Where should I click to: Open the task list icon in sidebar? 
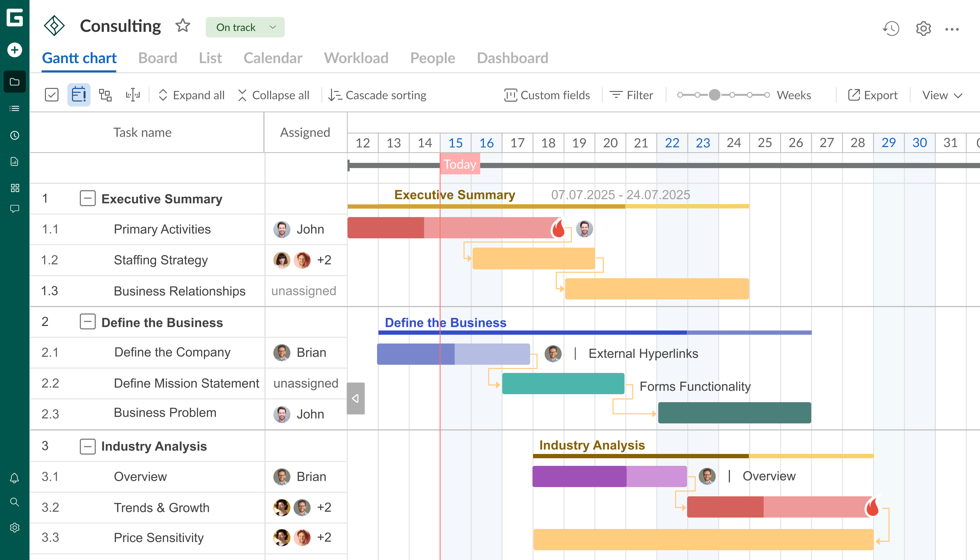[x=15, y=109]
